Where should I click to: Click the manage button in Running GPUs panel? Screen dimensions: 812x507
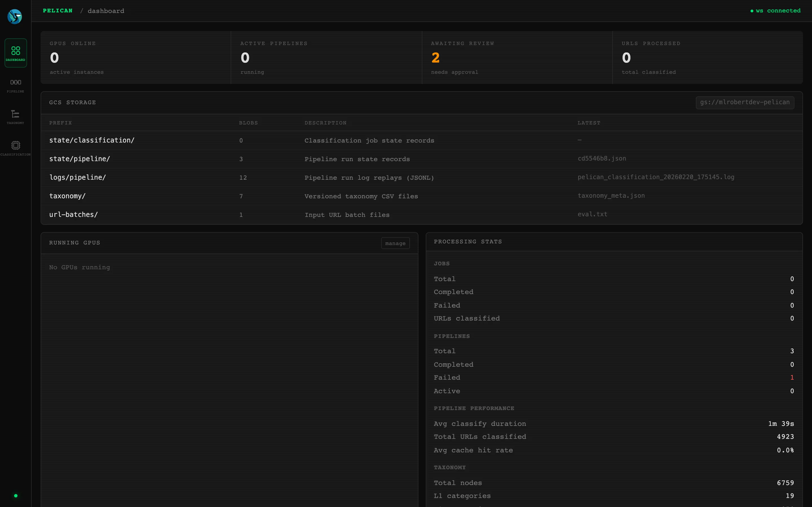click(x=395, y=243)
